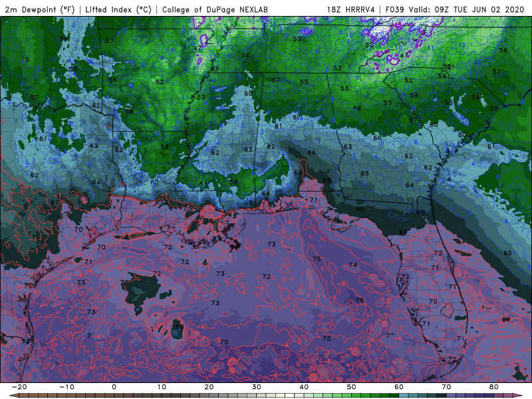Click the dewpoint value 74 on the map
The image size is (532, 399).
(x=353, y=265)
